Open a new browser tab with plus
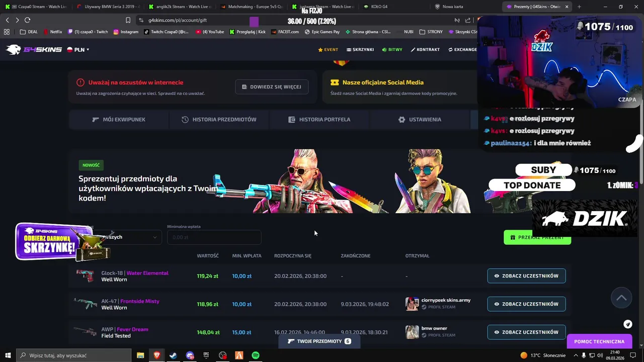The height and width of the screenshot is (362, 644). (x=579, y=7)
